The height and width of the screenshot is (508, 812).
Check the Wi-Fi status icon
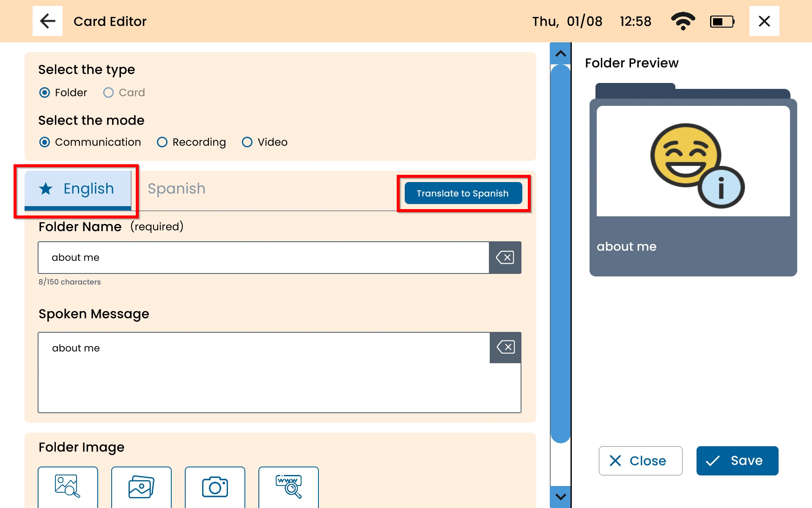coord(683,21)
